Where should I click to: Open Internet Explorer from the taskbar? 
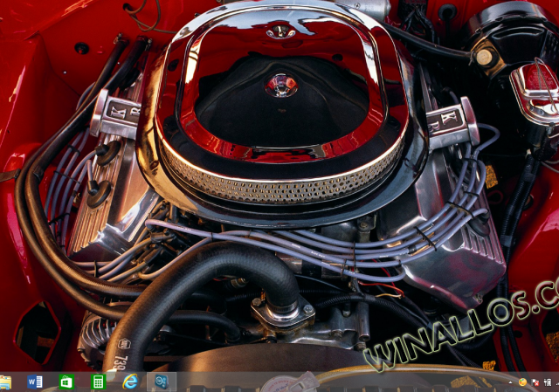pos(130,382)
